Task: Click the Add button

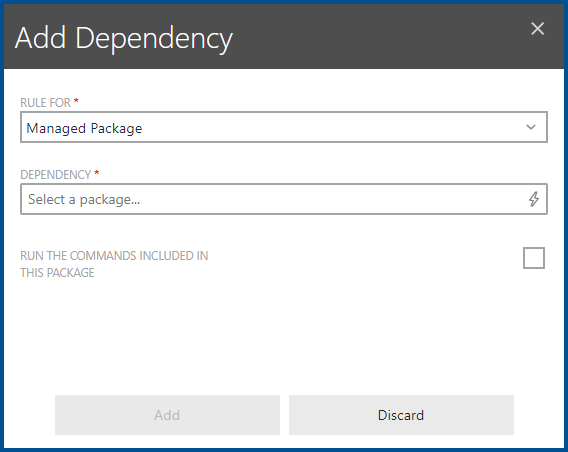Action: coord(167,415)
